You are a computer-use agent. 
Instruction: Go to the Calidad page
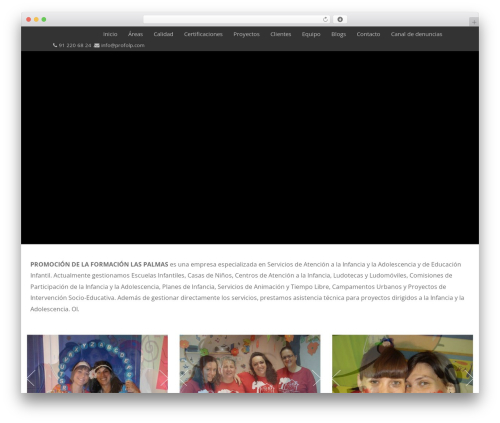coord(163,34)
